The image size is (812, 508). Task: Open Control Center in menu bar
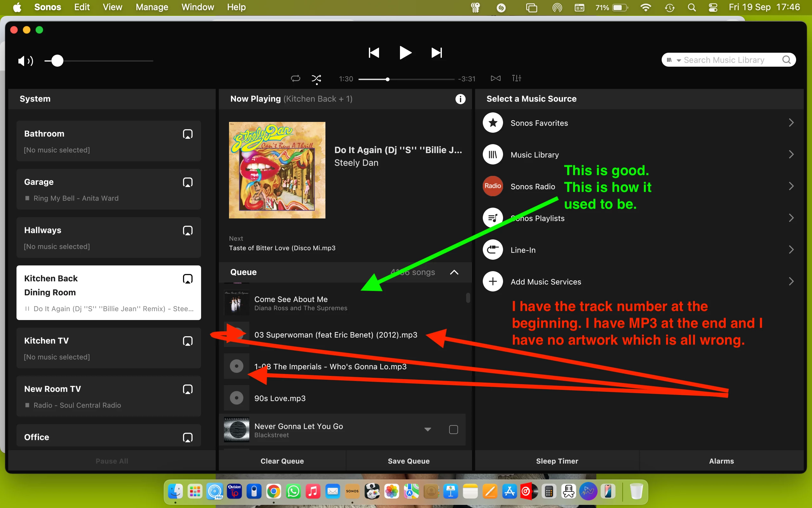713,7
